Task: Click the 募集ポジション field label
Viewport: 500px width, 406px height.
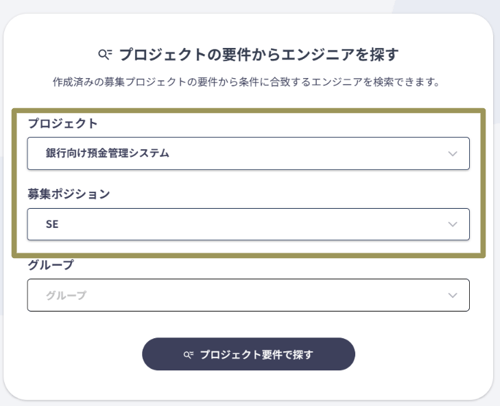Action: 69,194
